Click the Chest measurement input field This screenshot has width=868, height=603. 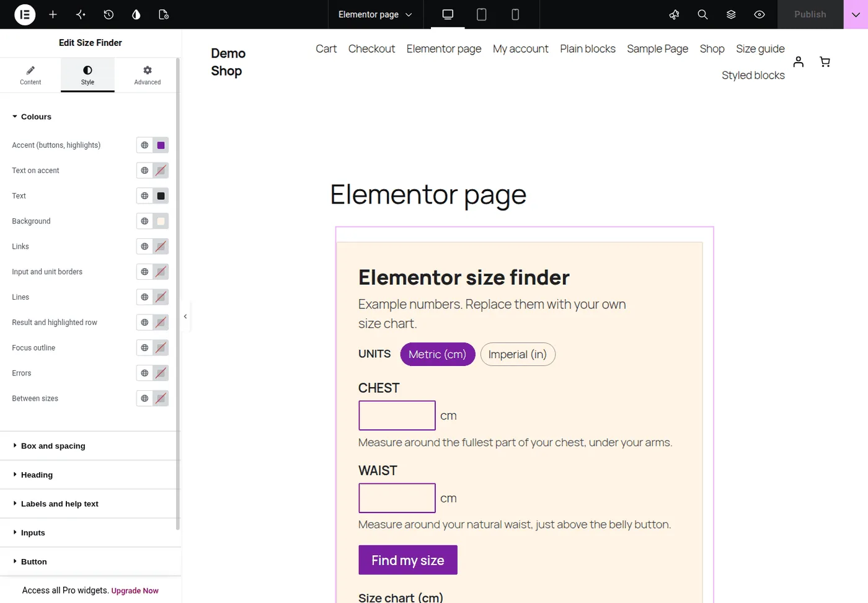[397, 415]
